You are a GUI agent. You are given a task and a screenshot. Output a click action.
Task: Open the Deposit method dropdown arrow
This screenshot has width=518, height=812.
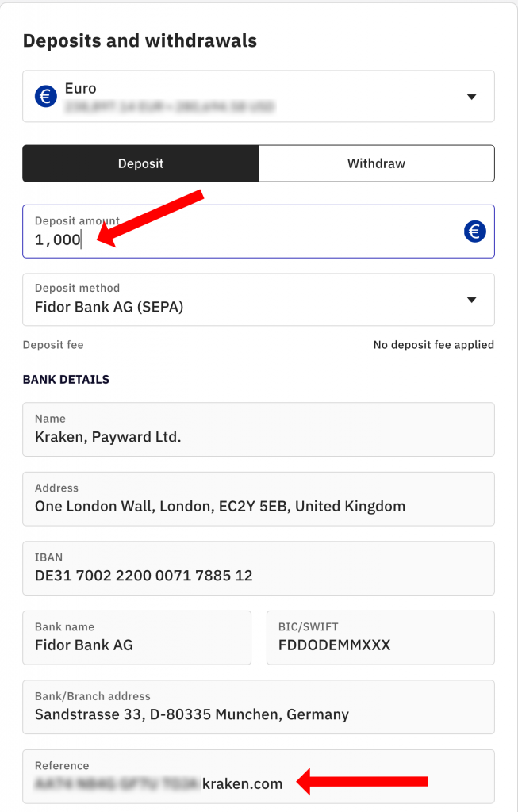point(471,300)
